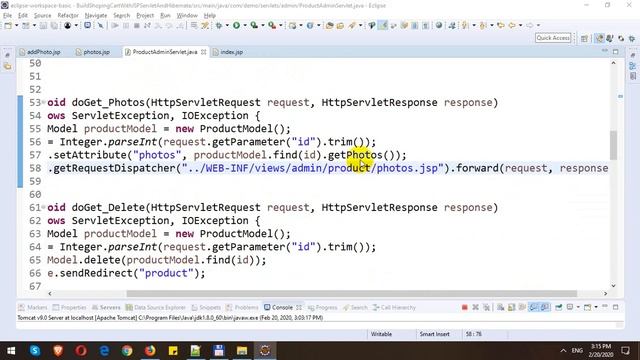Open Firefox from the taskbar
640x360 pixels.
tap(150, 350)
